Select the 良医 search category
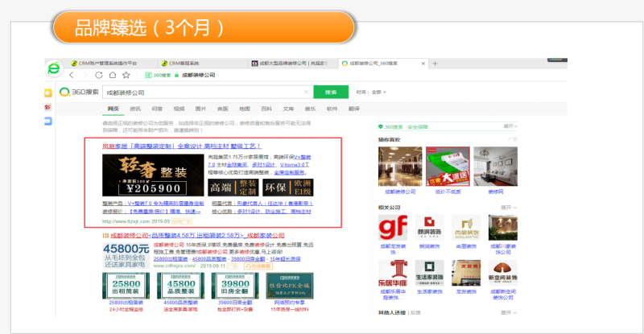644x334 pixels. click(x=223, y=109)
